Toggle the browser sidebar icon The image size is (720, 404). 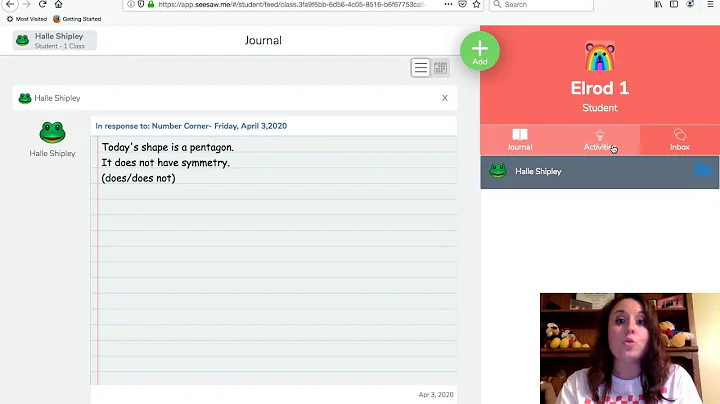[674, 4]
